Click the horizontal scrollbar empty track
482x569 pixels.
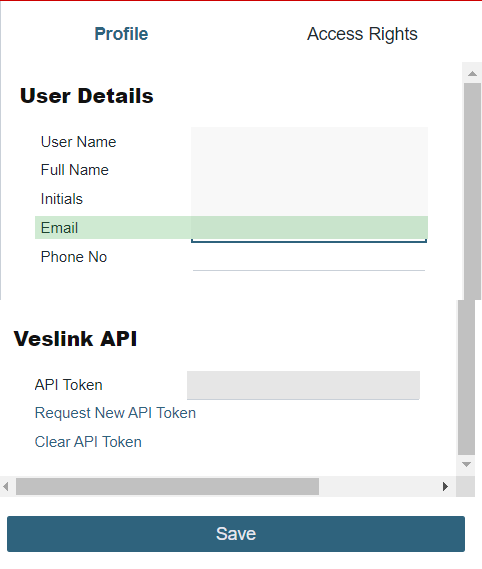[377, 486]
